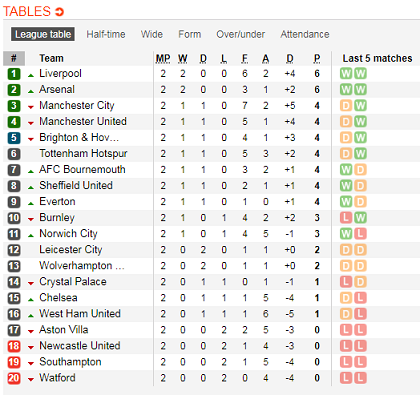This screenshot has height=395, width=420.
Task: Click Brighton's blue position 5 badge
Action: (x=14, y=138)
